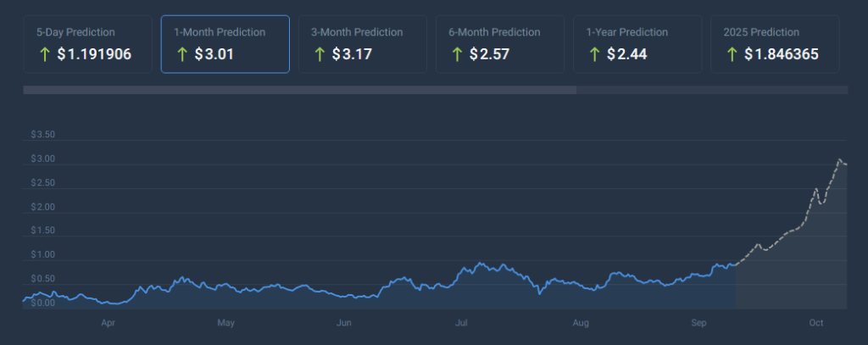Click the up arrow next to $3.01
The image size is (868, 345).
point(181,54)
